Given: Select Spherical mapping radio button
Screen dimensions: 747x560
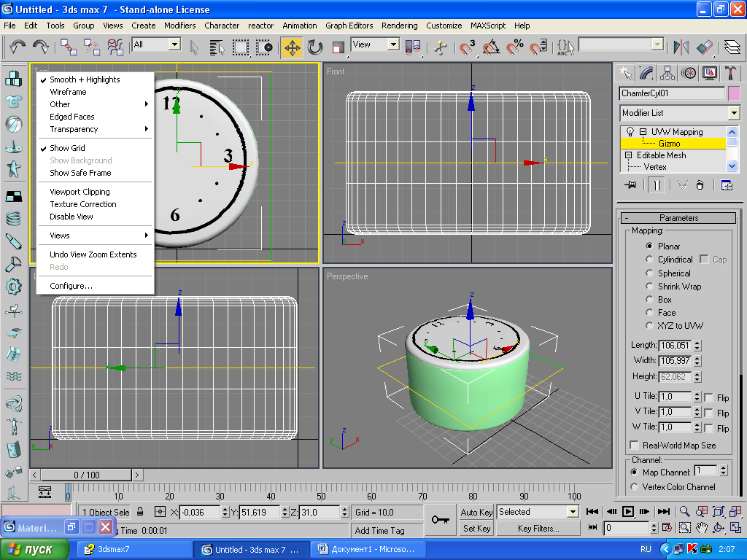Looking at the screenshot, I should 649,273.
